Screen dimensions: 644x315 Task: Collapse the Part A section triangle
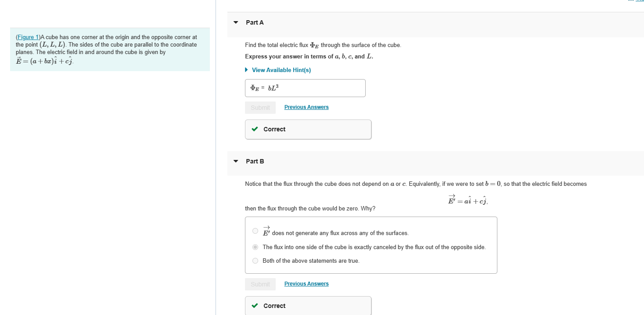coord(236,22)
